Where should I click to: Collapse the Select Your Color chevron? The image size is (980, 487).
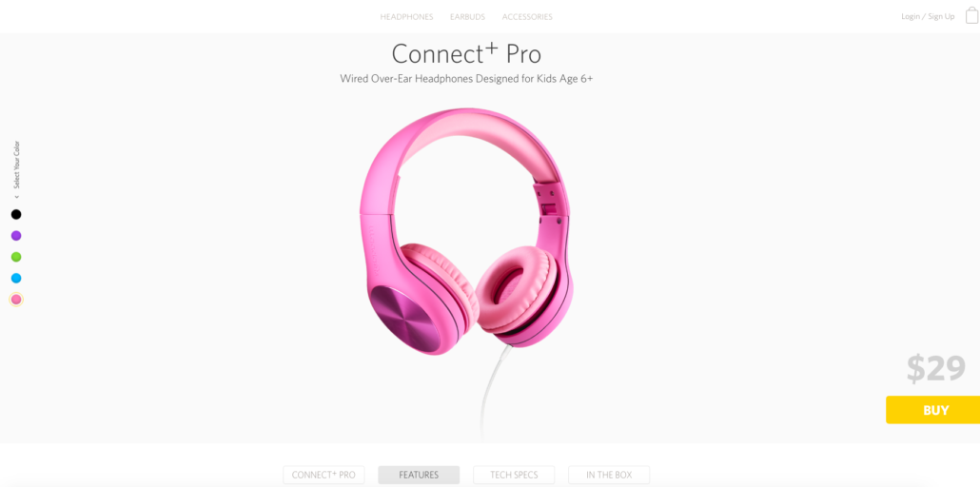tap(17, 197)
